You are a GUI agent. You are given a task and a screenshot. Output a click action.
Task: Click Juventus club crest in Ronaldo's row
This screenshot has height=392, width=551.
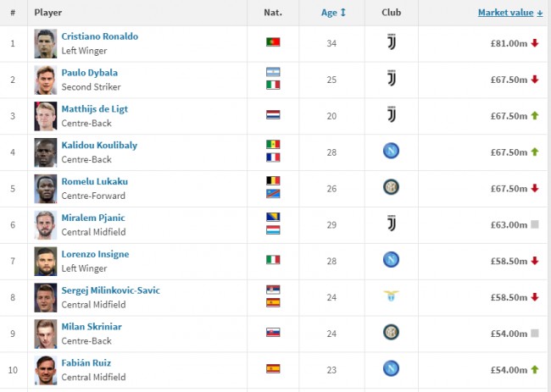[391, 42]
